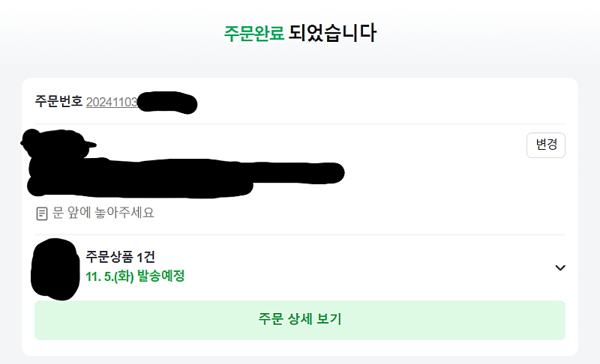Click the green 주문완료 heading text
This screenshot has height=364, width=600.
[x=254, y=34]
